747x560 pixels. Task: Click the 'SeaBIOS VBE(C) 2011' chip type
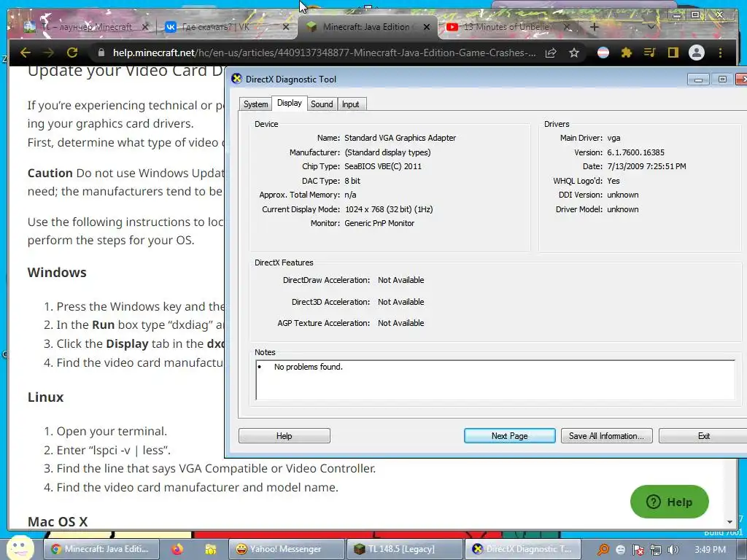pos(383,166)
